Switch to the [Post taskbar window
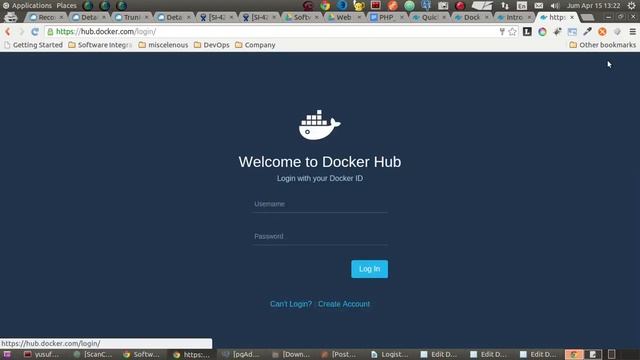Viewport: 640px width, 360px height. 339,354
